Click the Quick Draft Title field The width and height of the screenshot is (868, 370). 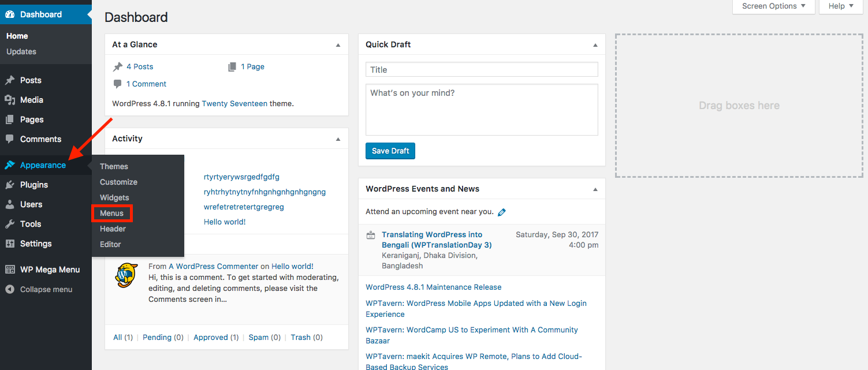click(x=482, y=70)
